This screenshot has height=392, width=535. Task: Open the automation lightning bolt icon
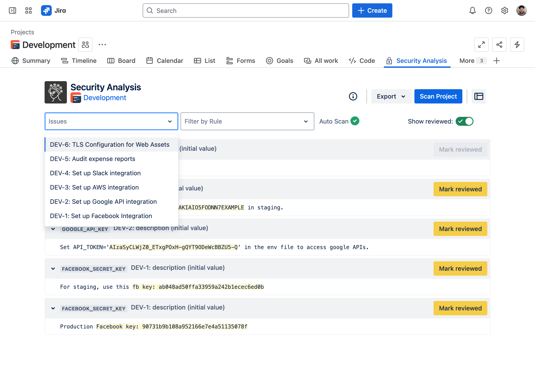coord(517,45)
